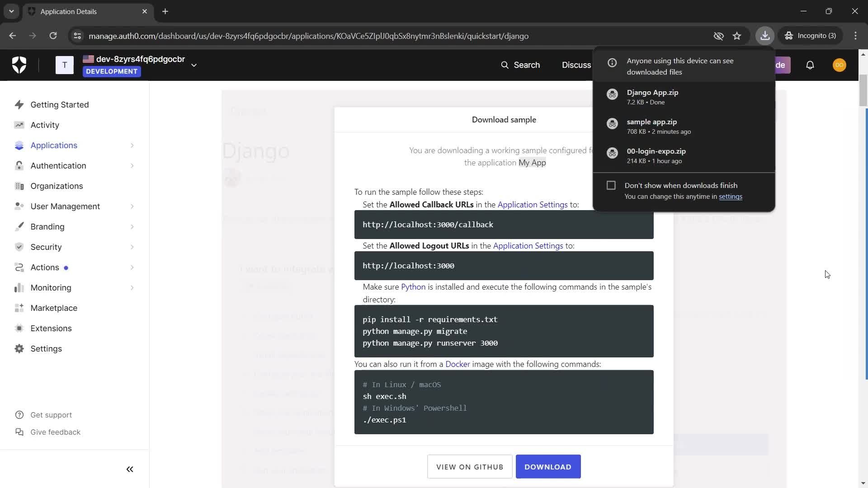
Task: Go back to previous page
Action: pyautogui.click(x=12, y=36)
